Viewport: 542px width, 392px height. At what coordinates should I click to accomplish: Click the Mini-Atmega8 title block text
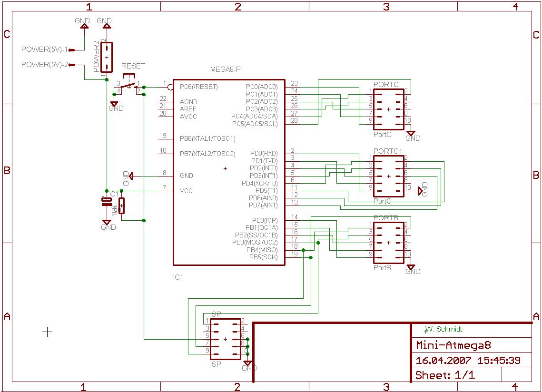(453, 345)
